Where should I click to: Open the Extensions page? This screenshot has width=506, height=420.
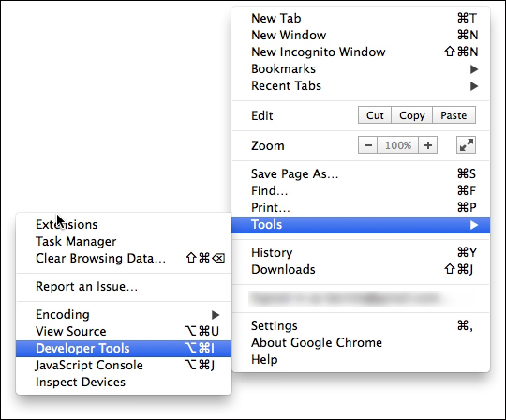click(x=124, y=224)
